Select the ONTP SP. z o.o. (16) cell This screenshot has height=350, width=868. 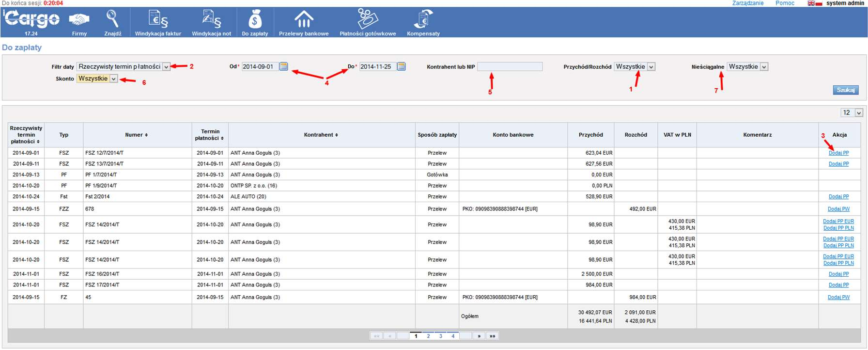point(322,186)
